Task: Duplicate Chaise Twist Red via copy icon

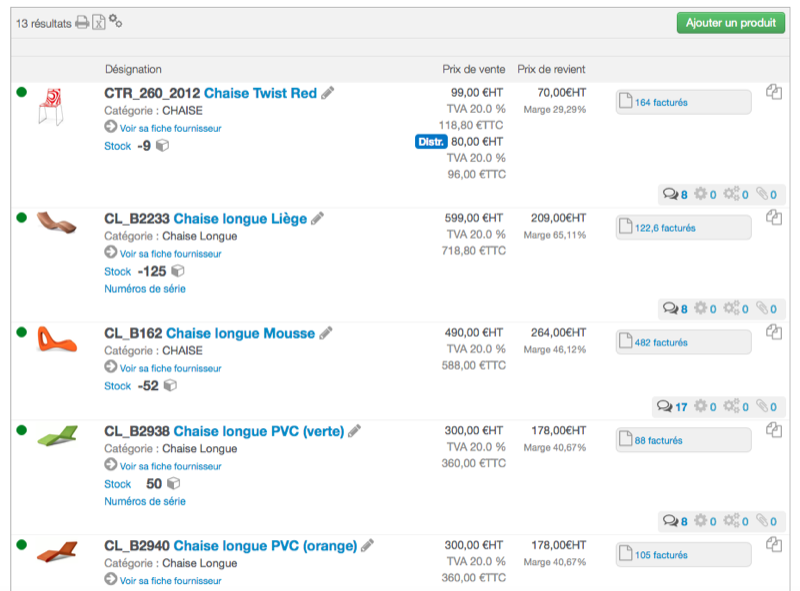Action: click(x=773, y=92)
